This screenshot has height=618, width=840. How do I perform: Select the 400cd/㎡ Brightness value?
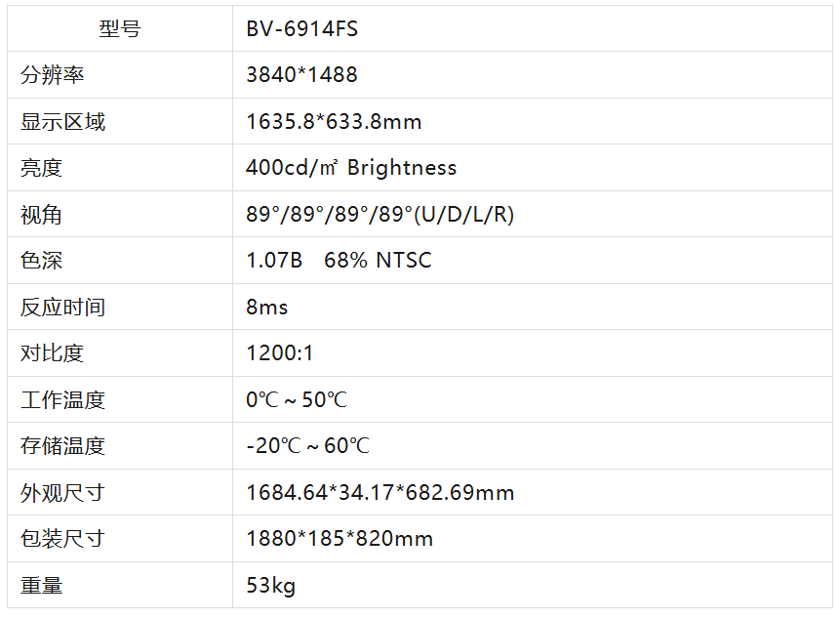351,168
